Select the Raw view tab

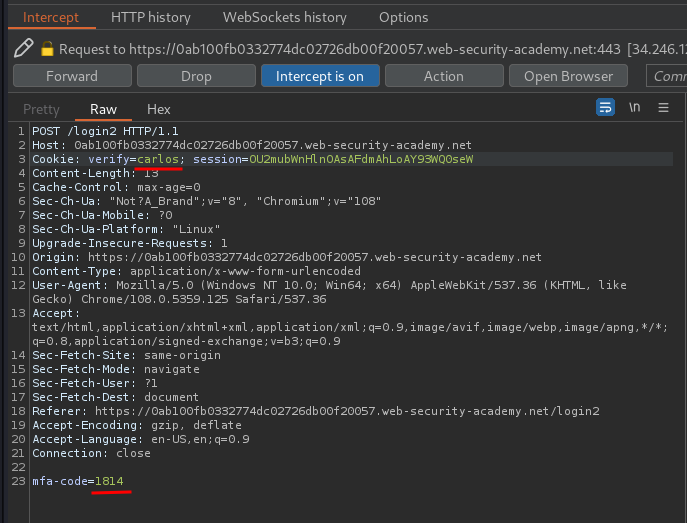click(x=103, y=109)
